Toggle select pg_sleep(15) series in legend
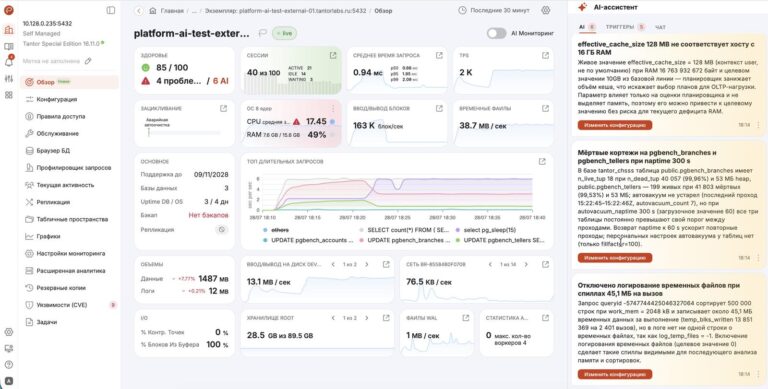The width and height of the screenshot is (768, 389). pyautogui.click(x=485, y=230)
